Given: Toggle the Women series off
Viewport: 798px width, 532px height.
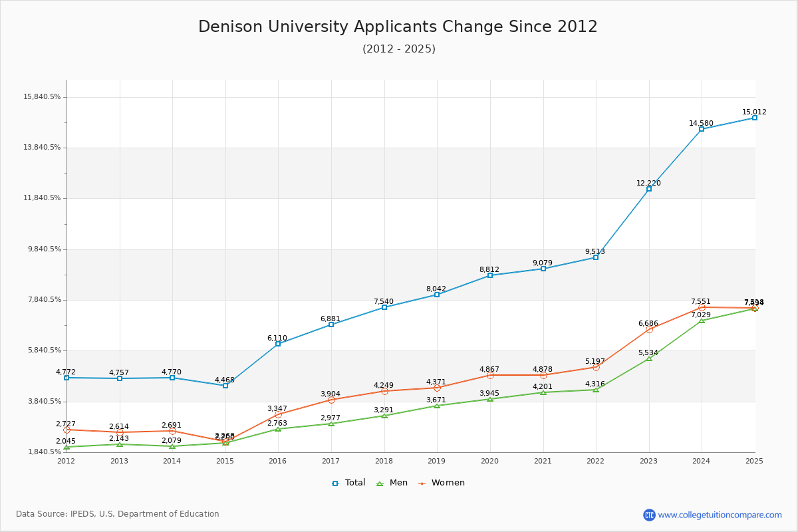Looking at the screenshot, I should 446,483.
